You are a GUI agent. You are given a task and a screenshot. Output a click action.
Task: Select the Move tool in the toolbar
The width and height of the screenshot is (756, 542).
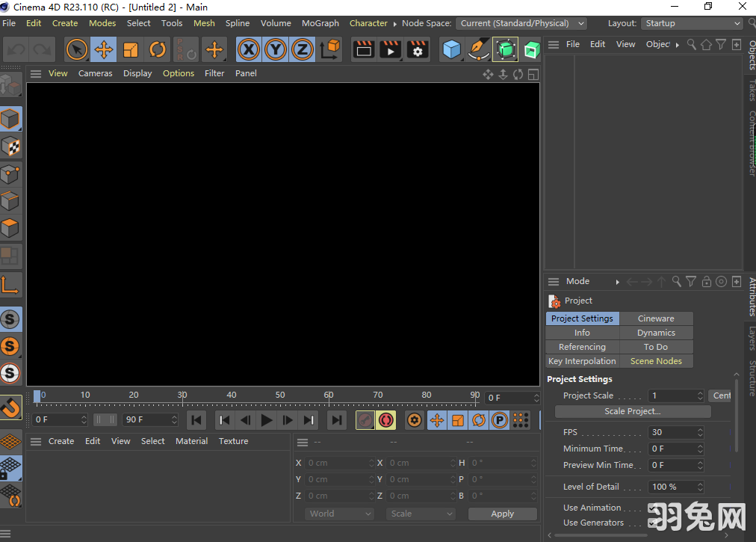(103, 49)
